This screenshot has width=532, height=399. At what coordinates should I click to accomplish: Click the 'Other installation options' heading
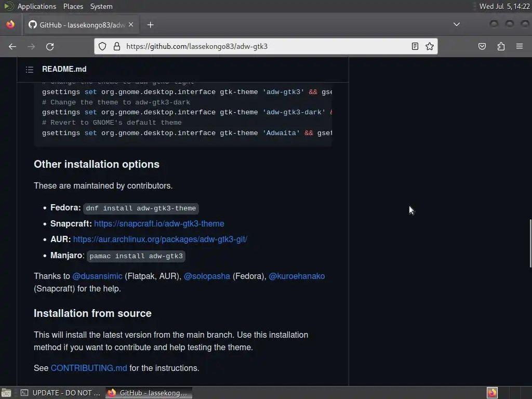click(96, 164)
